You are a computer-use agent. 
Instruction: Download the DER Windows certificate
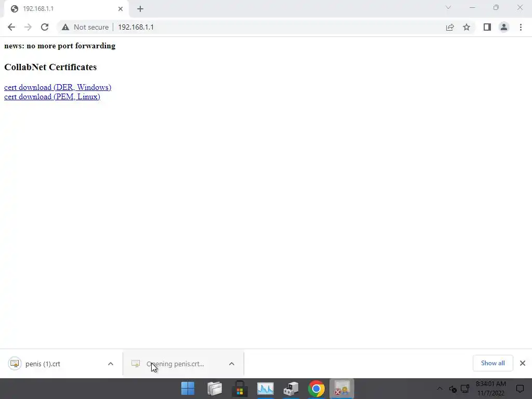click(x=58, y=87)
